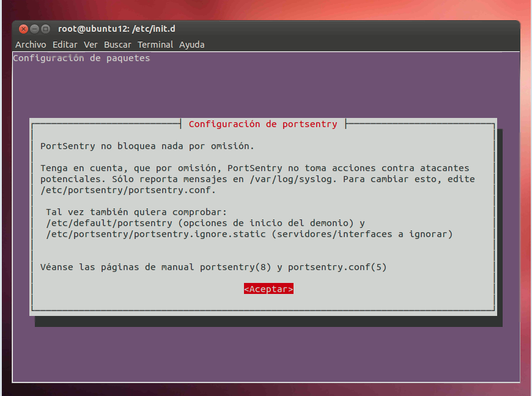This screenshot has height=396, width=532.
Task: Open the Archivo menu
Action: click(x=31, y=45)
